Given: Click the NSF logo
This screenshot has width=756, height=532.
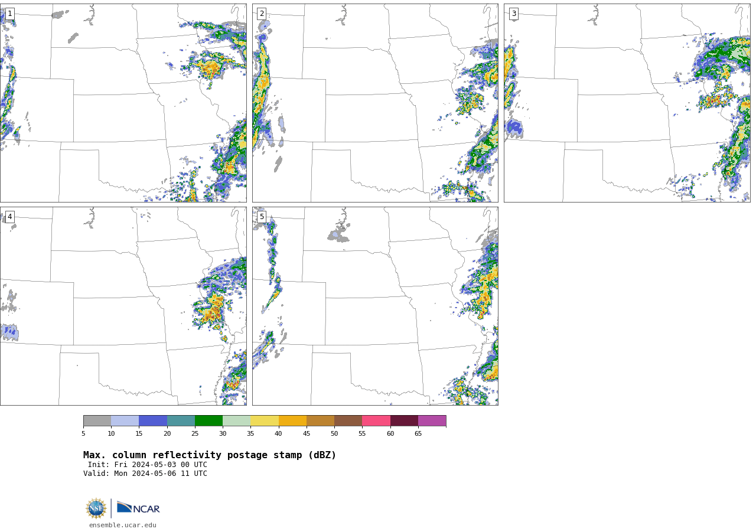Looking at the screenshot, I should (x=96, y=508).
